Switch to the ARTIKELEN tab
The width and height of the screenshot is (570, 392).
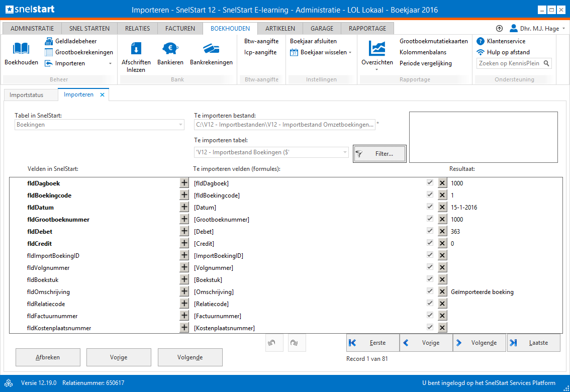(x=280, y=28)
